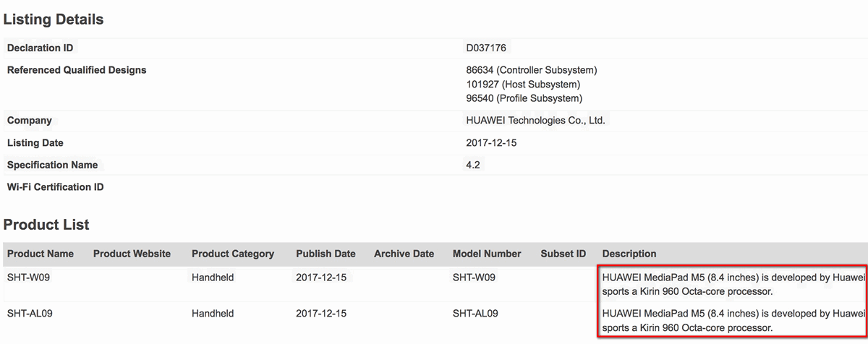Click HUAWEI Technologies Co., Ltd. value

535,120
